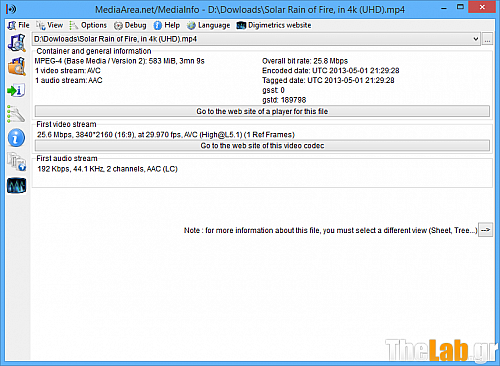The image size is (500, 366).
Task: Open the View menu
Action: pyautogui.click(x=50, y=25)
